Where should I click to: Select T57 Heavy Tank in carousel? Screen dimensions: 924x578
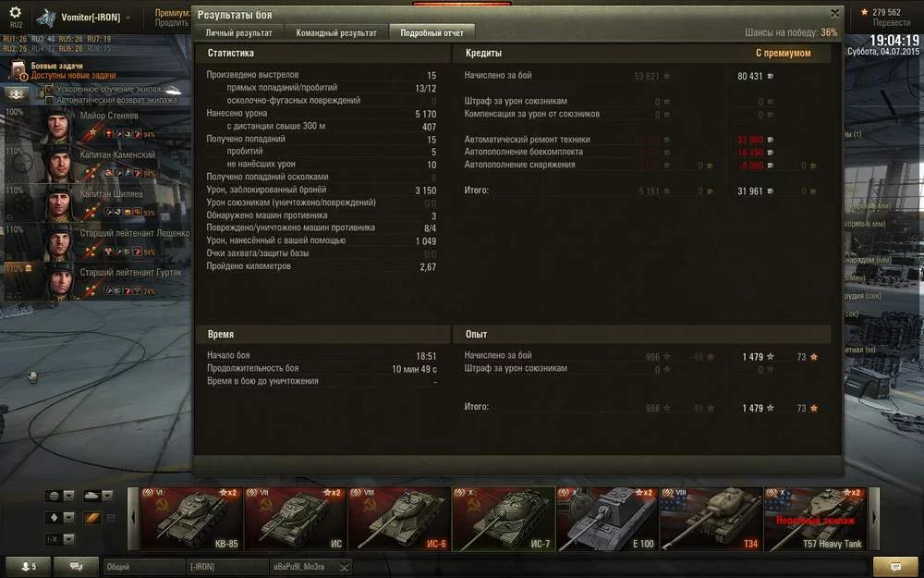815,519
